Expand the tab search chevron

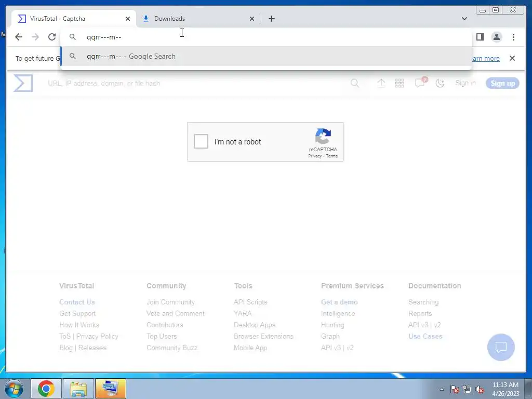(464, 19)
